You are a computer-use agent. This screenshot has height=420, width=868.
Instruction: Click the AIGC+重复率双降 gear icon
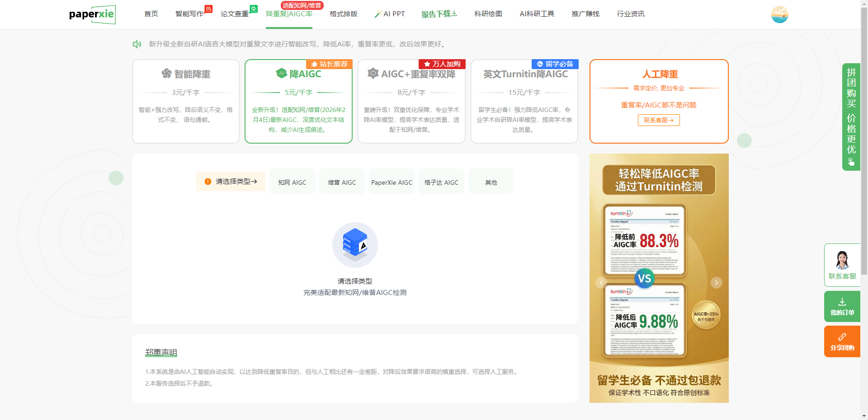point(373,73)
